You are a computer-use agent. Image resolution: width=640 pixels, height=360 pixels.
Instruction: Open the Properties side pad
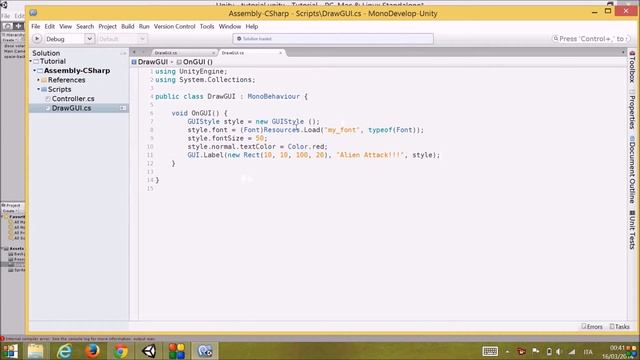(x=632, y=110)
